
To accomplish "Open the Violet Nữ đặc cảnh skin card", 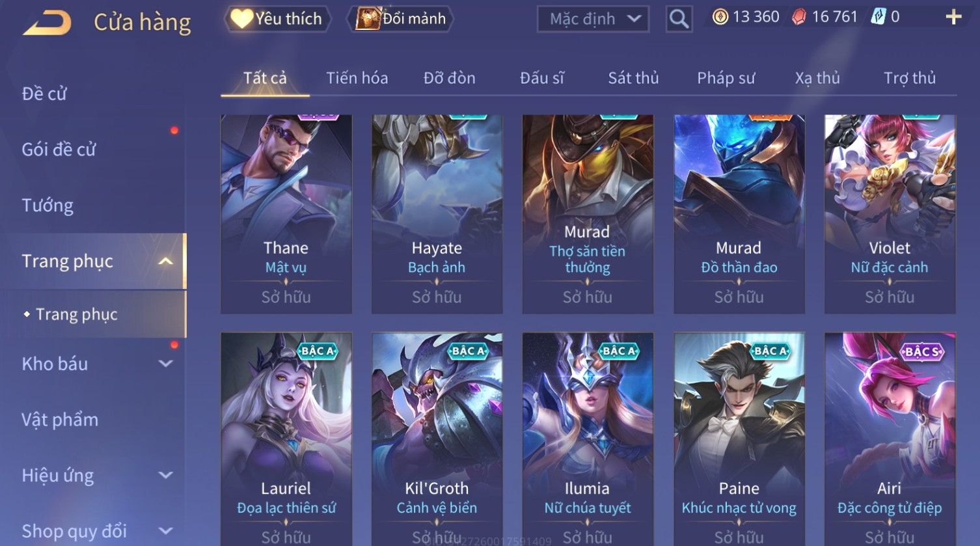I will pos(890,214).
